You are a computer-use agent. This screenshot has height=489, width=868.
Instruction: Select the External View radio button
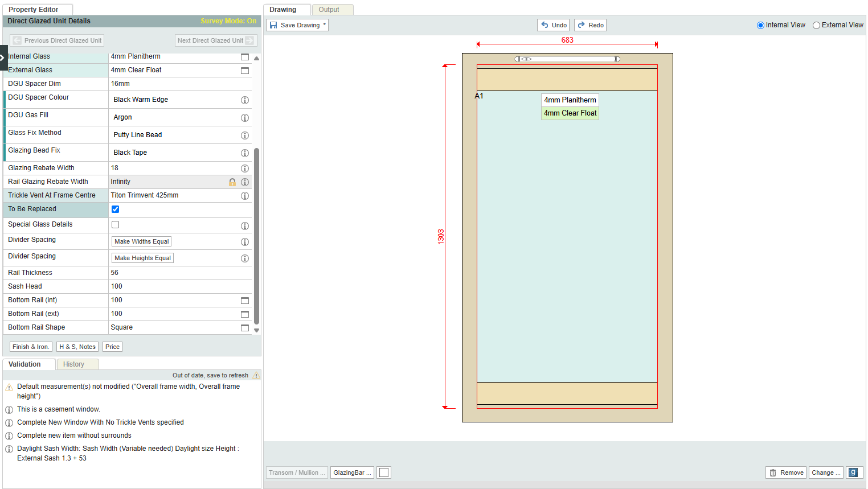click(x=816, y=25)
